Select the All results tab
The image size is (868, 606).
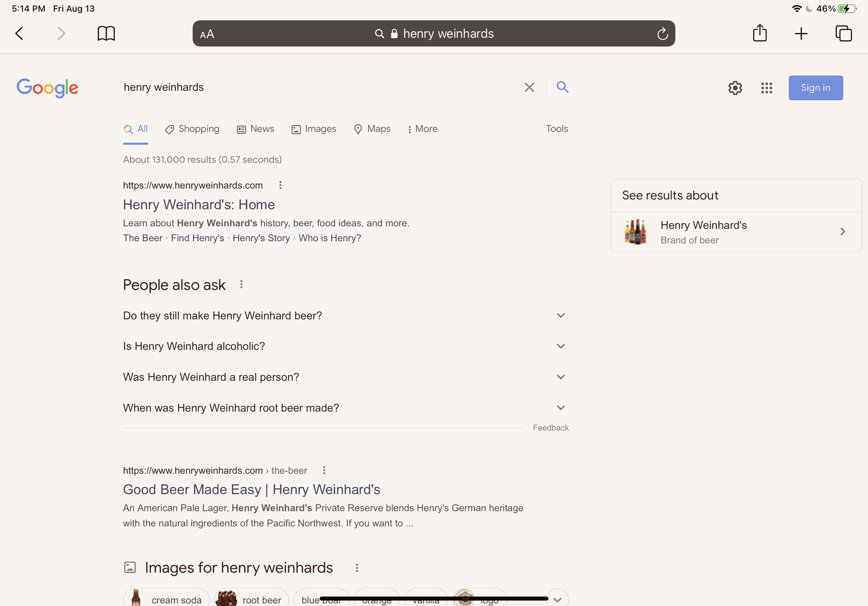[136, 129]
